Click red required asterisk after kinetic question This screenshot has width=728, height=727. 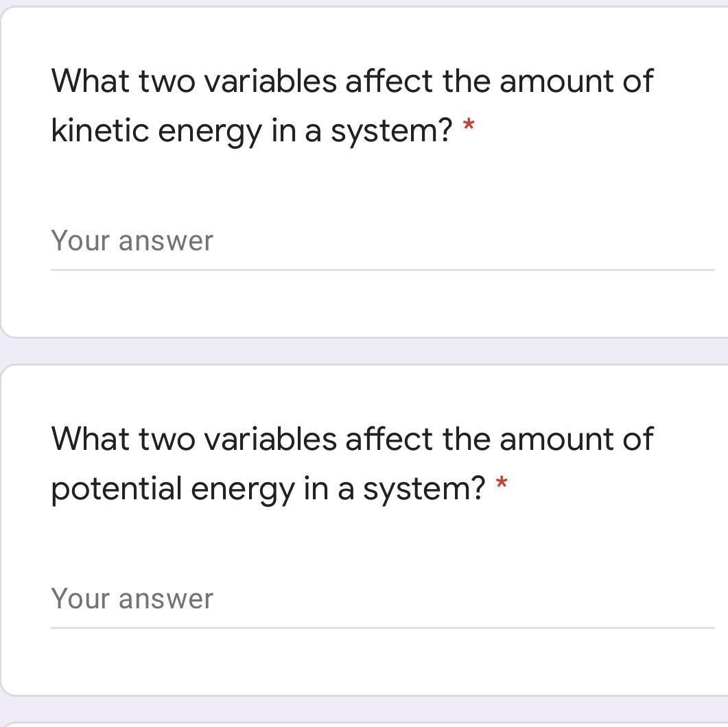pyautogui.click(x=469, y=126)
